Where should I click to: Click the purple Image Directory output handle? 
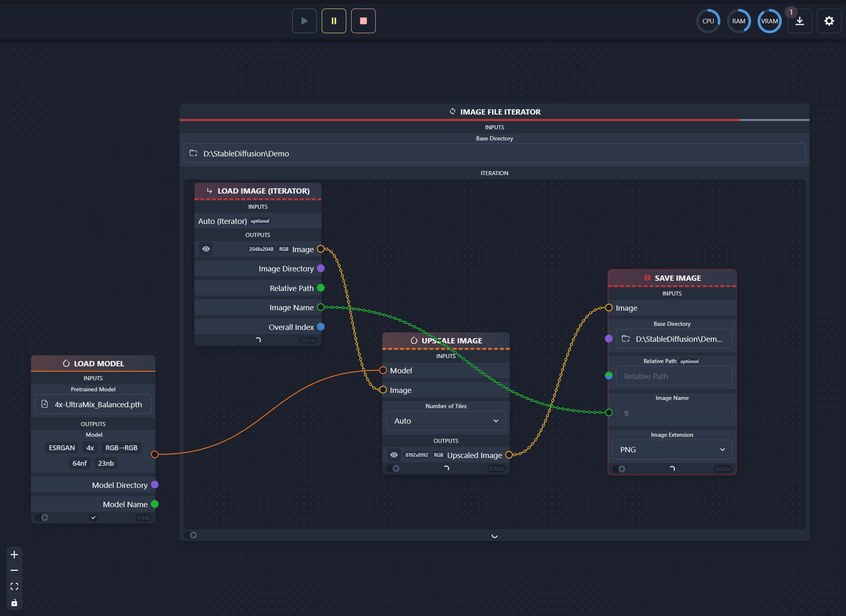coord(321,269)
